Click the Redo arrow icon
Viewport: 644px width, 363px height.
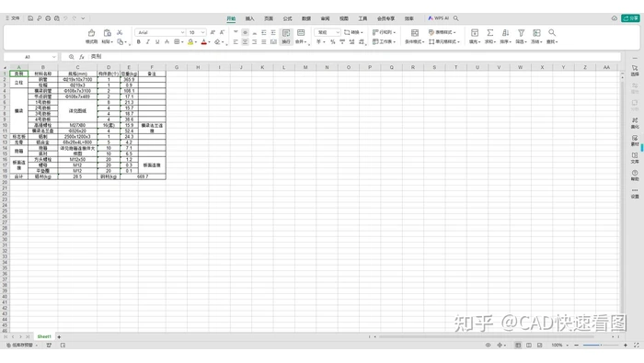pos(75,18)
